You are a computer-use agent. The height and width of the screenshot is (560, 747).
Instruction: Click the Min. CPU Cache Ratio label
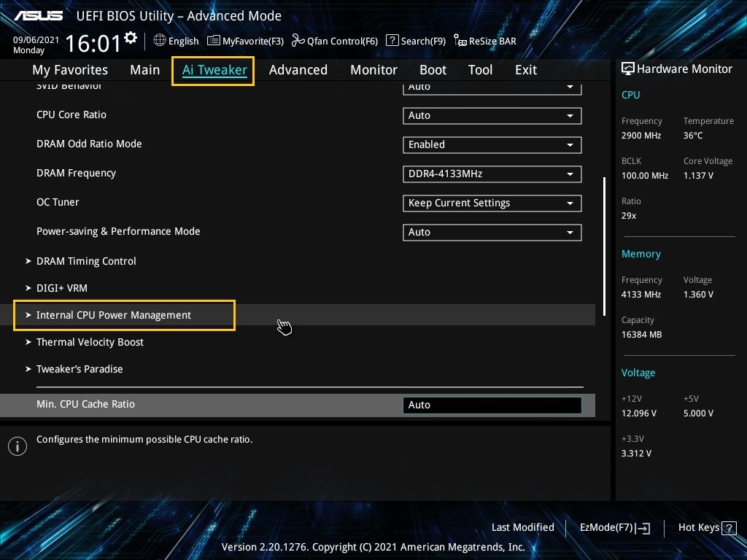tap(86, 404)
